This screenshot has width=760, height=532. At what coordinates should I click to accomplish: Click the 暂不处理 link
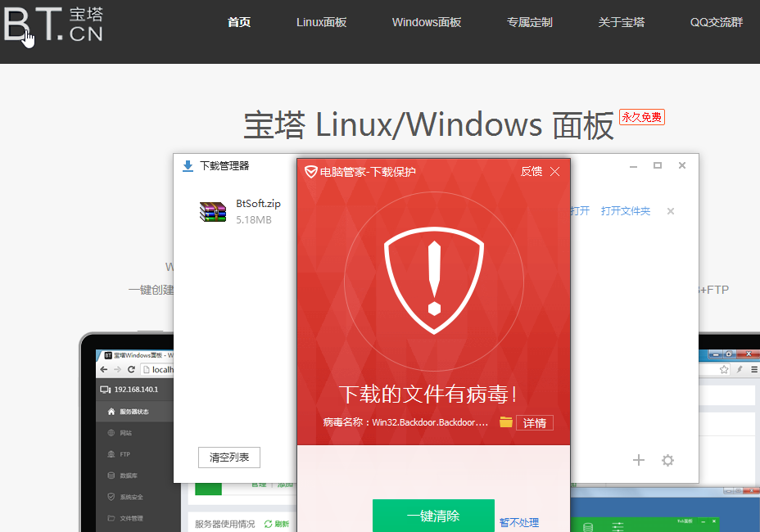pyautogui.click(x=519, y=523)
